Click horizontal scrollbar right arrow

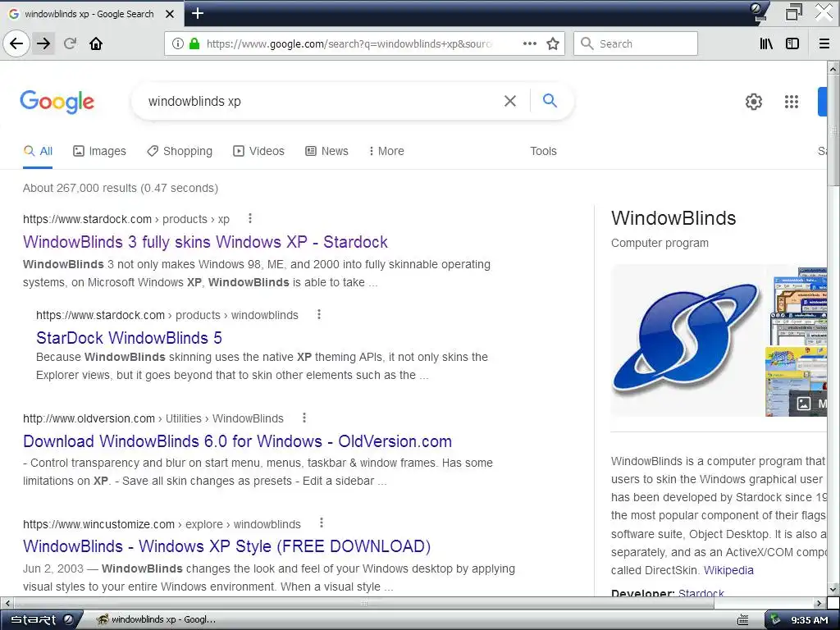819,603
